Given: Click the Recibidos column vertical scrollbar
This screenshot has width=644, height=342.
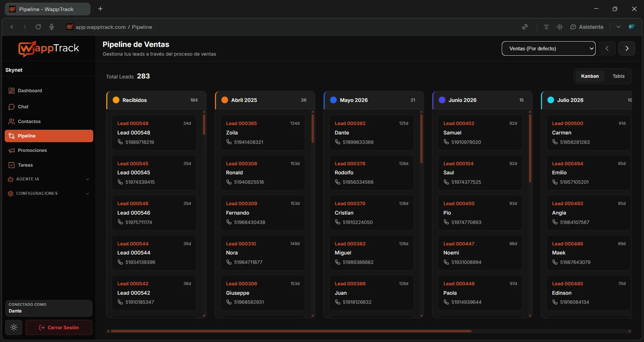Looking at the screenshot, I should (x=204, y=125).
